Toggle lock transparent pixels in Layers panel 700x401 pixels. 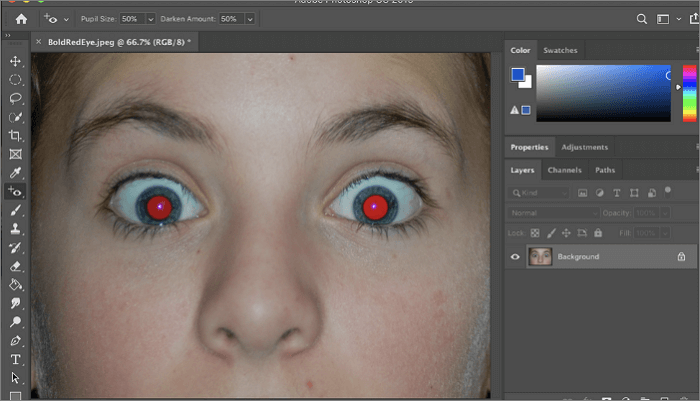(533, 233)
